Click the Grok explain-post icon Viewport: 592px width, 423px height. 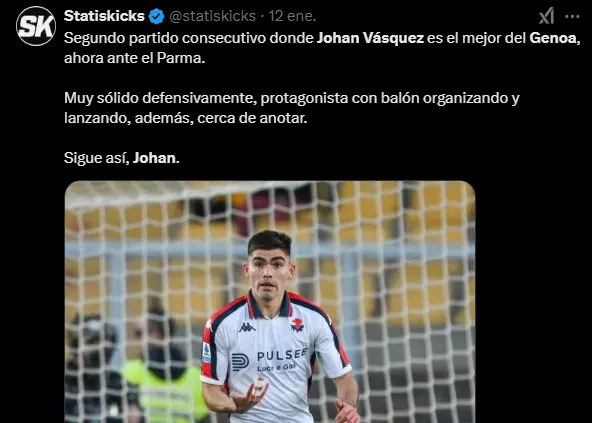pyautogui.click(x=547, y=16)
